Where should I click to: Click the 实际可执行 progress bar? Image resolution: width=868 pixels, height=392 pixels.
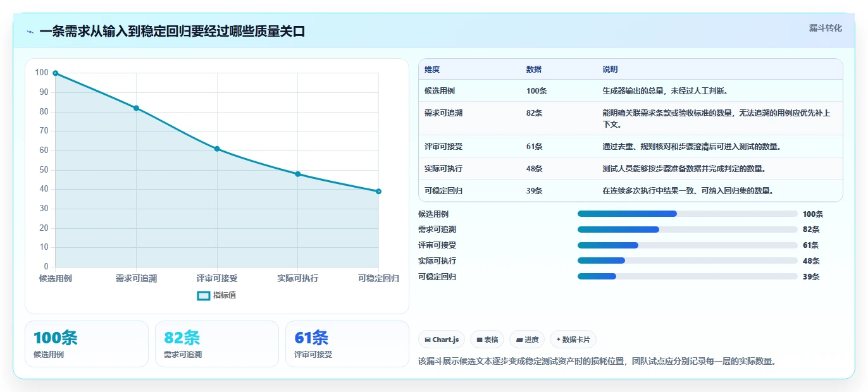tap(688, 260)
